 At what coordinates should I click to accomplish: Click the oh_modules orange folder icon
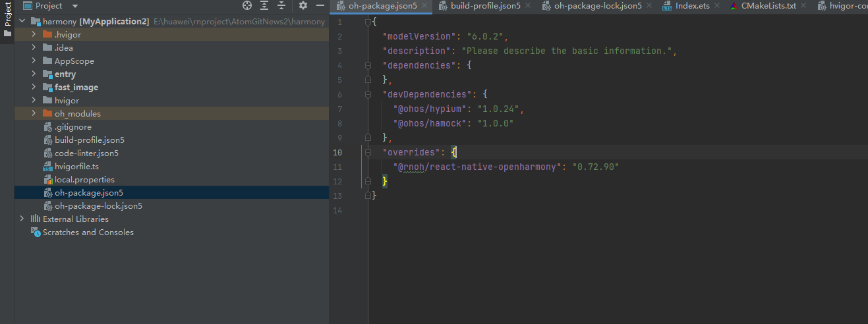click(47, 114)
